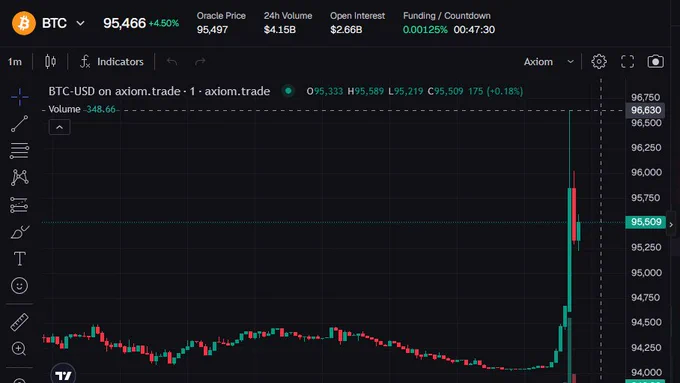This screenshot has width=680, height=383.
Task: Select the brush drawing tool
Action: tap(20, 232)
